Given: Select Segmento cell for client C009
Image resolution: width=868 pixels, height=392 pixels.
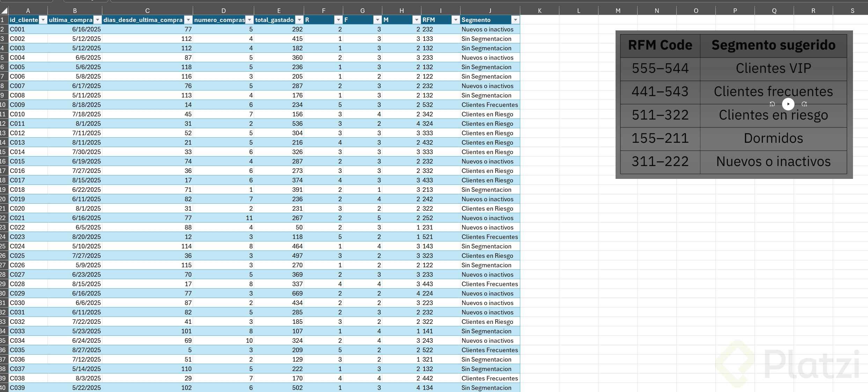Looking at the screenshot, I should pos(490,105).
